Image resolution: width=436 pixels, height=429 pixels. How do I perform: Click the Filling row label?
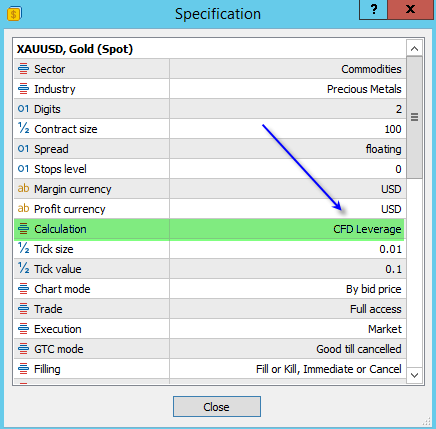click(x=47, y=369)
